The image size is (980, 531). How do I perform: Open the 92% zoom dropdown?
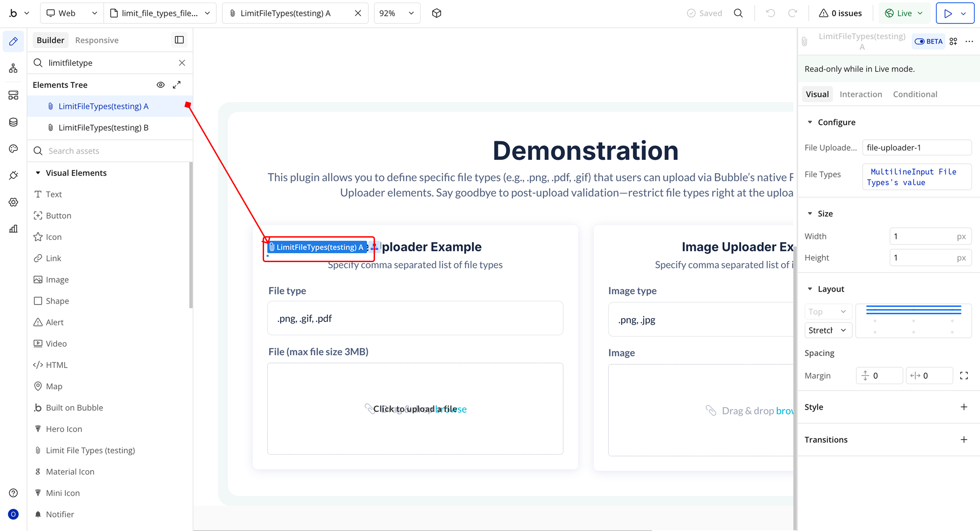coord(396,13)
